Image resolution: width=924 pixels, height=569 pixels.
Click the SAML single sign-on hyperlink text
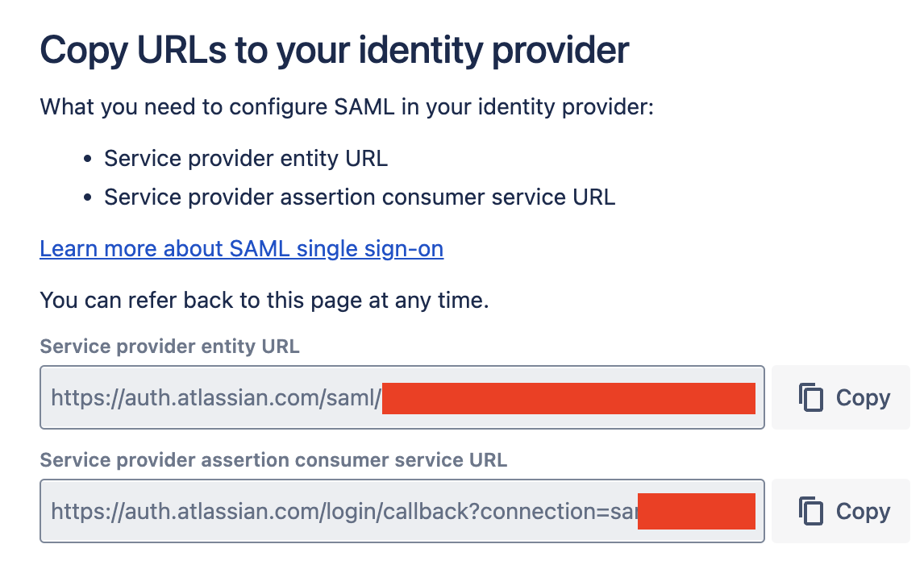[x=241, y=248]
